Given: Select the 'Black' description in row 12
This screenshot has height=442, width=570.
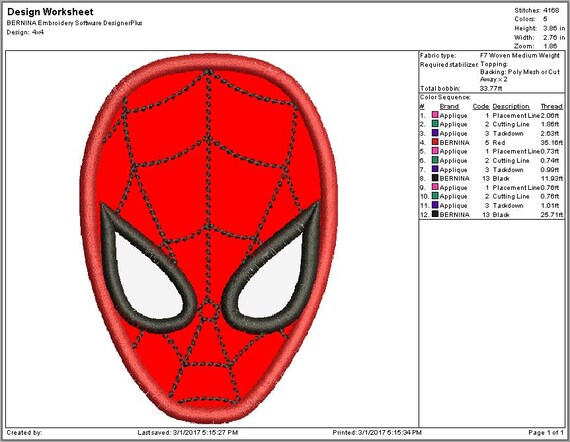Looking at the screenshot, I should tap(501, 214).
